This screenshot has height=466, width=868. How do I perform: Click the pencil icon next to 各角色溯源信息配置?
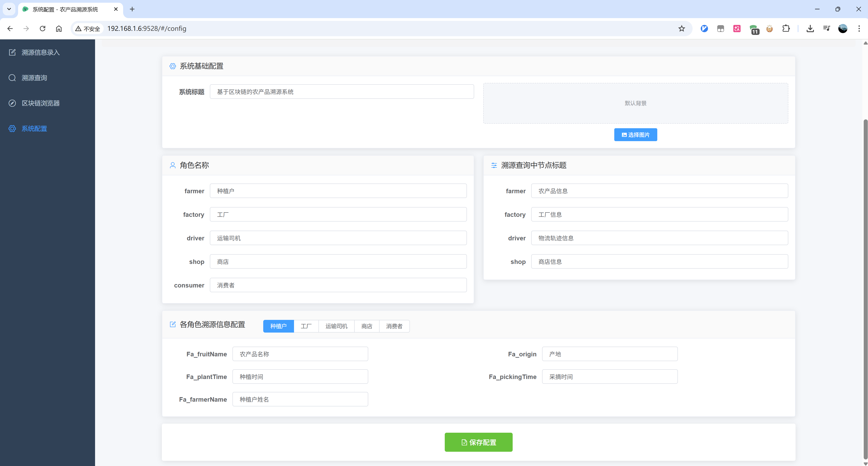173,324
